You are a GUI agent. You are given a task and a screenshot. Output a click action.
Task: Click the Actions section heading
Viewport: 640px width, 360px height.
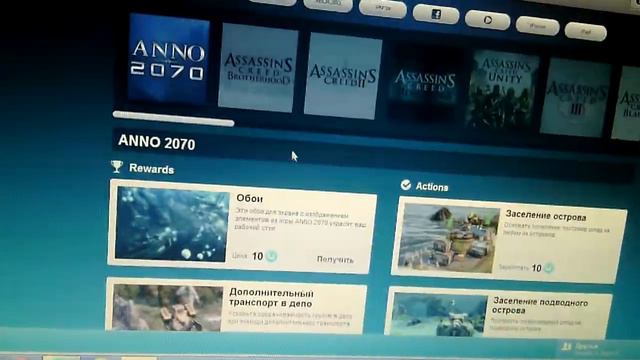(x=432, y=187)
